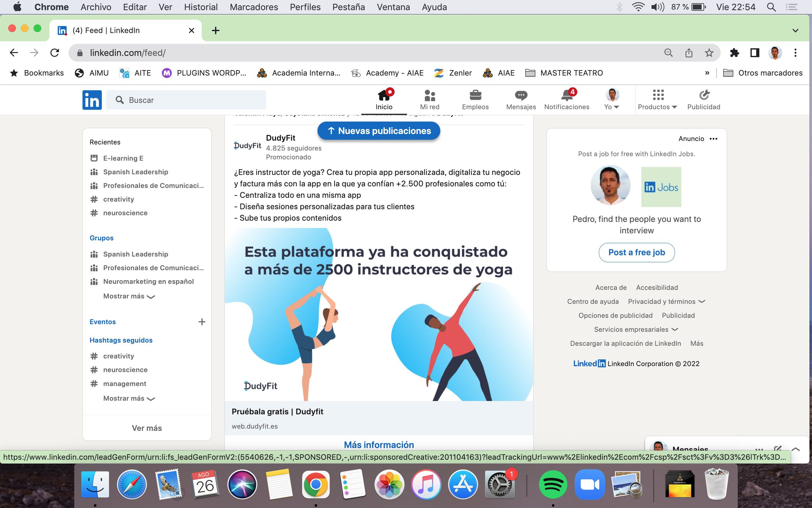Viewport: 812px width, 508px height.
Task: Open the Empleos jobs section
Action: pos(475,100)
